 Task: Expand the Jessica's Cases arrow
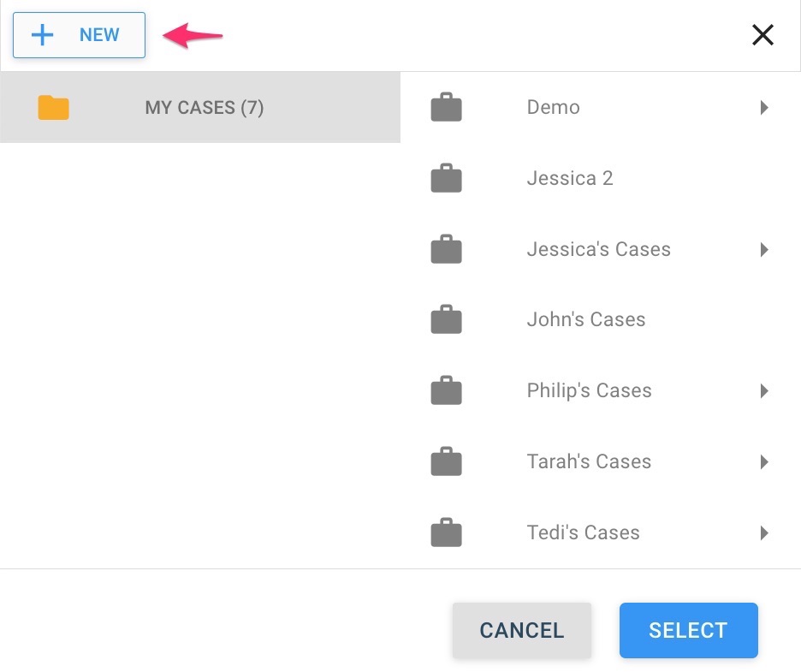click(764, 250)
